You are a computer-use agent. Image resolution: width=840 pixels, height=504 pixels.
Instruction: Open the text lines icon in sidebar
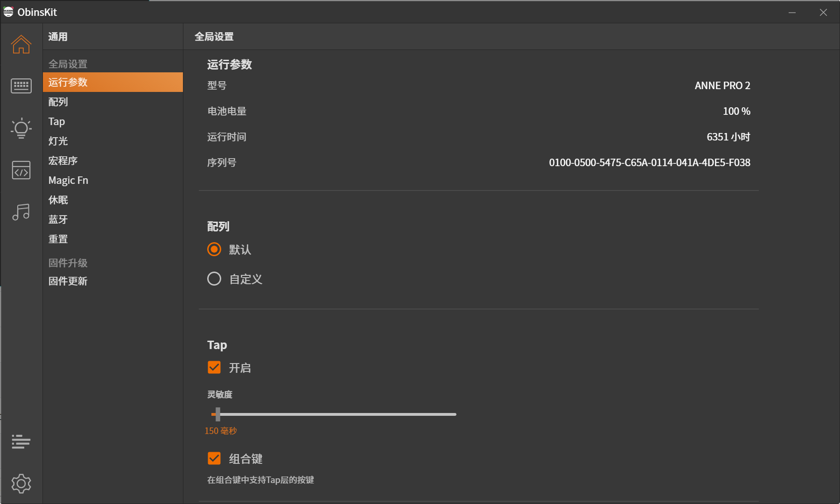click(21, 441)
